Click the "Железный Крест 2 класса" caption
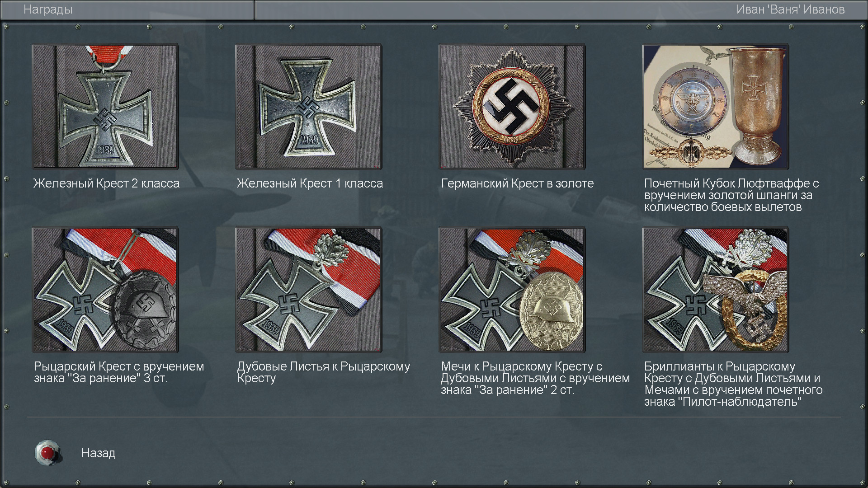This screenshot has height=488, width=868. (106, 183)
